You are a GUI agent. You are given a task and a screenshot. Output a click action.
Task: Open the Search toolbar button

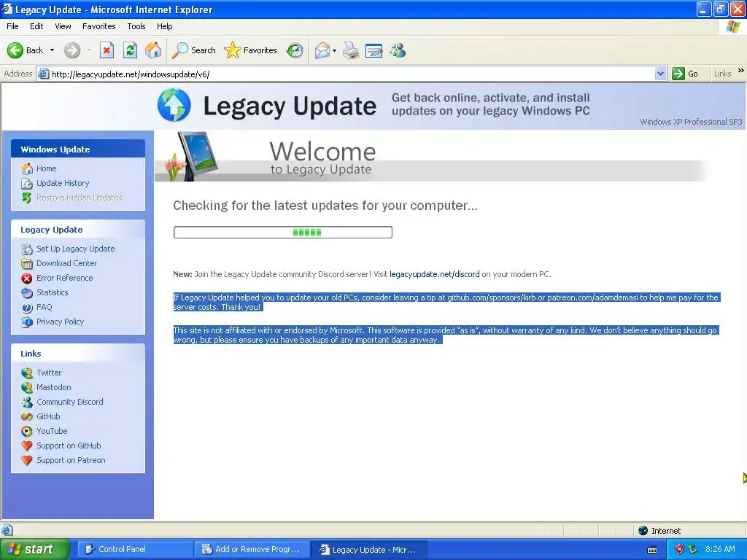(193, 50)
